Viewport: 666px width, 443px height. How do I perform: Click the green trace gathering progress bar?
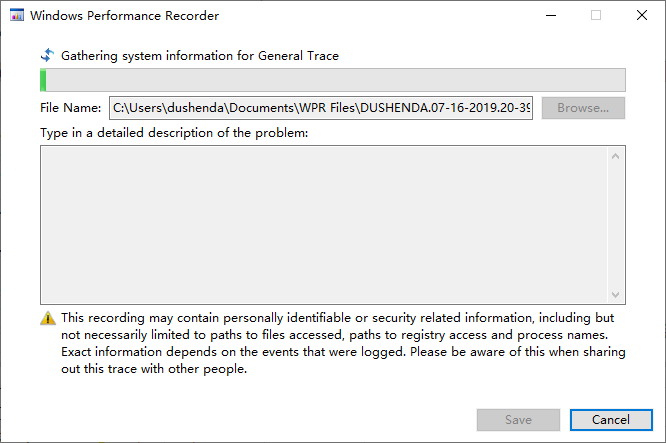pyautogui.click(x=333, y=80)
